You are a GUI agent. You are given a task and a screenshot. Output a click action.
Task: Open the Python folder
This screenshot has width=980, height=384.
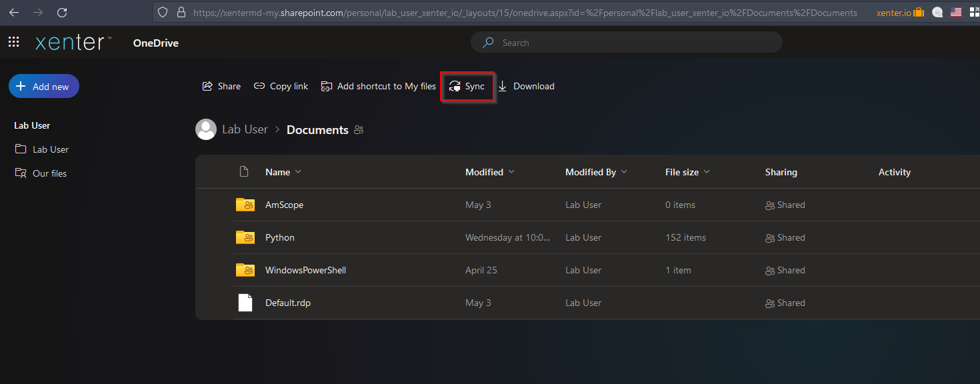[280, 237]
